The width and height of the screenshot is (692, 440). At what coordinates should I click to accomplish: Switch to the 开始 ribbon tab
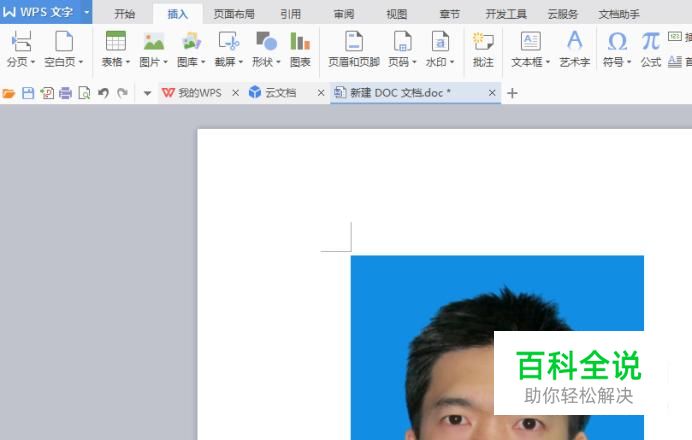point(124,14)
